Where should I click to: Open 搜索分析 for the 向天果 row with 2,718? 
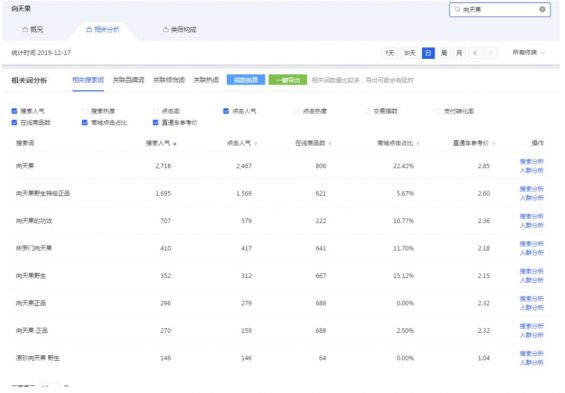(531, 161)
